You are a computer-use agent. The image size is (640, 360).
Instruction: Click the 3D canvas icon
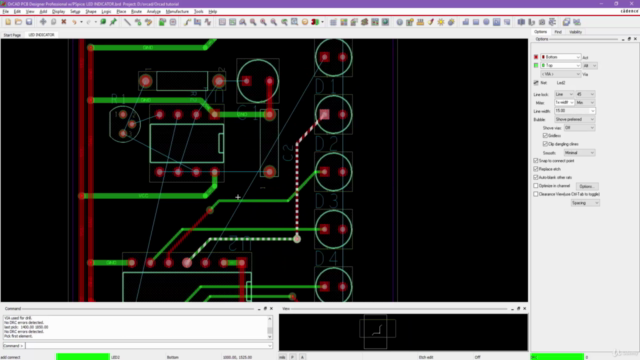point(315,22)
